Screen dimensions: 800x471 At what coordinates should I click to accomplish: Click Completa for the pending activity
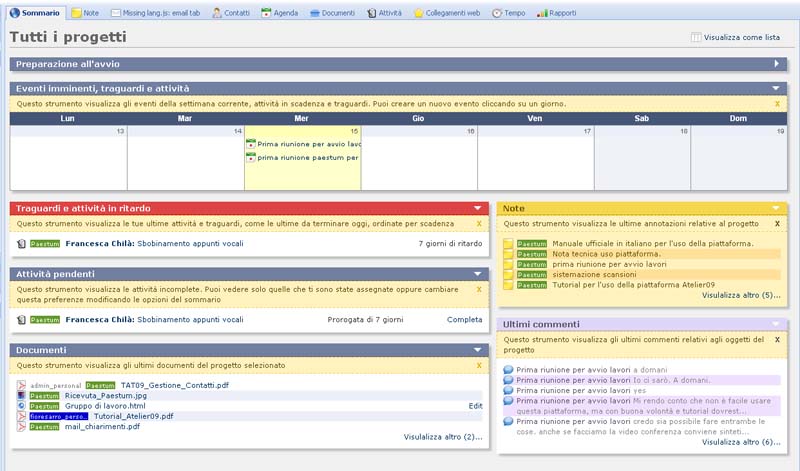point(464,320)
